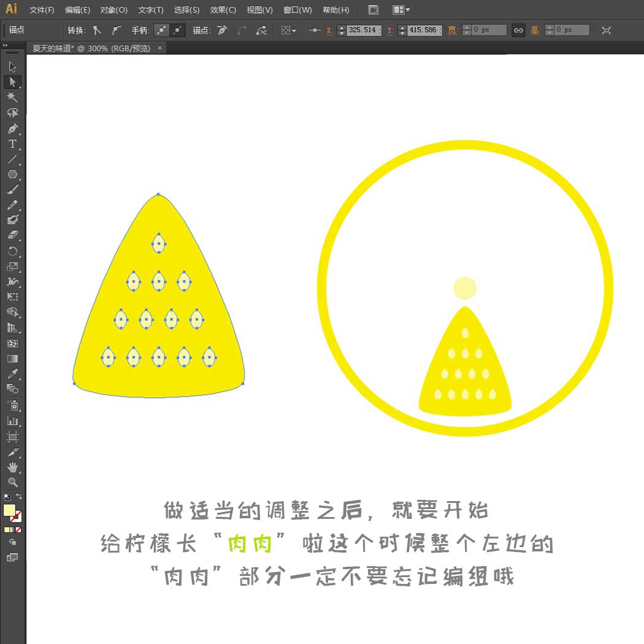This screenshot has height=644, width=644.
Task: Activate the pale yellow Fill swatch
Action: (9, 510)
